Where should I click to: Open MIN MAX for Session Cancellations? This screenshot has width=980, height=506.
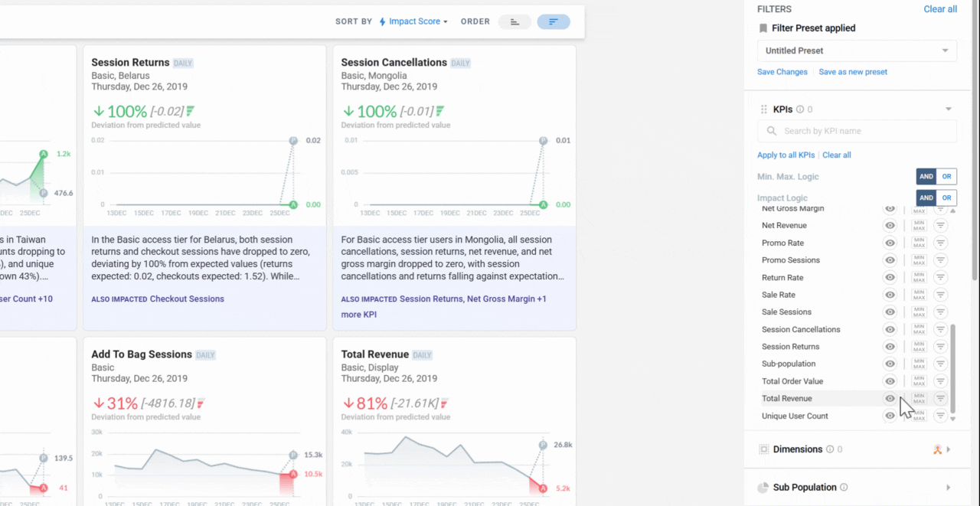tap(920, 329)
